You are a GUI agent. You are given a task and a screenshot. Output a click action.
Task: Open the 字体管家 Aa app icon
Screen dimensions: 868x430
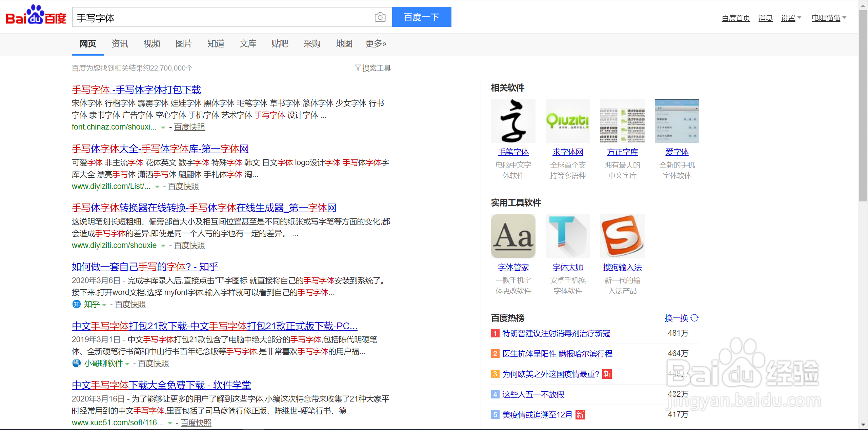click(x=513, y=236)
